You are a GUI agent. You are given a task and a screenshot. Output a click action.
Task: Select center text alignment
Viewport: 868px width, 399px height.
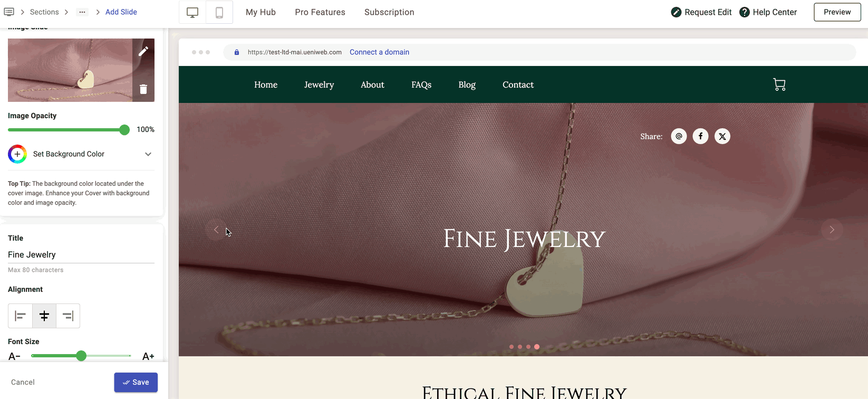point(44,316)
